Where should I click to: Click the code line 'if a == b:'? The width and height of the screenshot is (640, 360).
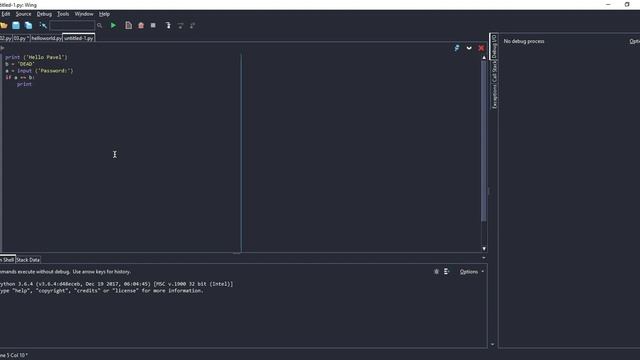(x=20, y=78)
